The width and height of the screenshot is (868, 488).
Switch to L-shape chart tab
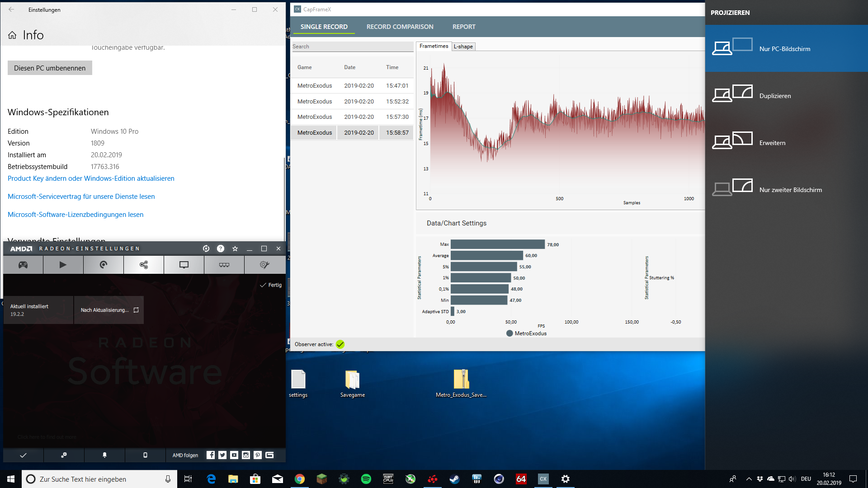tap(463, 47)
